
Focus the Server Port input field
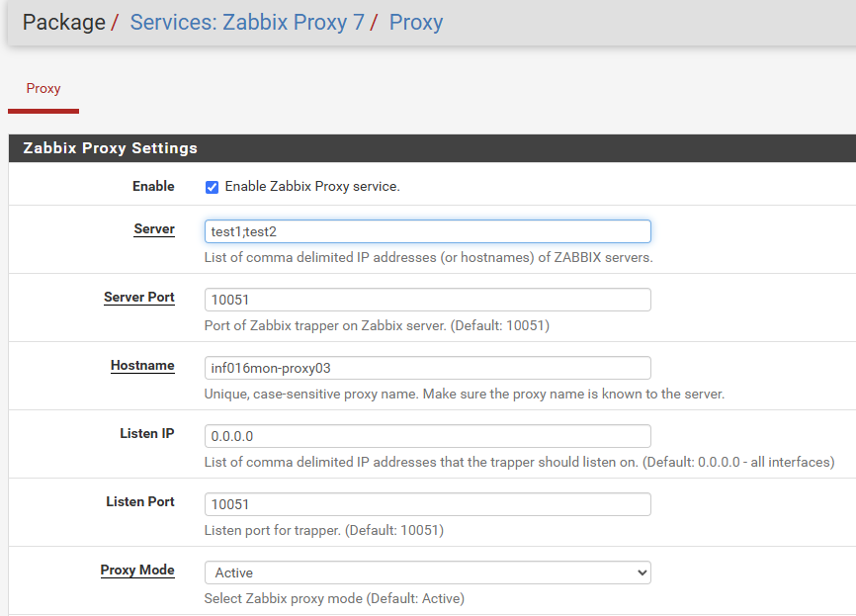427,300
